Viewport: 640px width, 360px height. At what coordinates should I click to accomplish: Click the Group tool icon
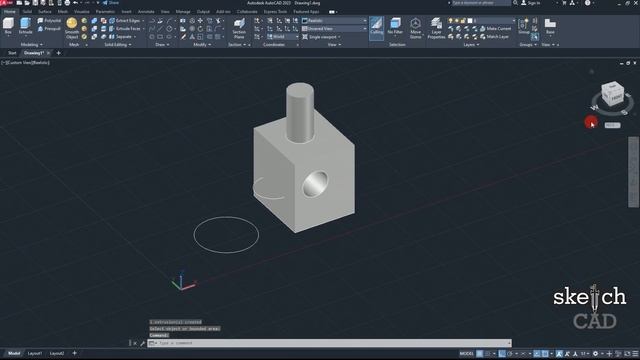click(x=524, y=26)
